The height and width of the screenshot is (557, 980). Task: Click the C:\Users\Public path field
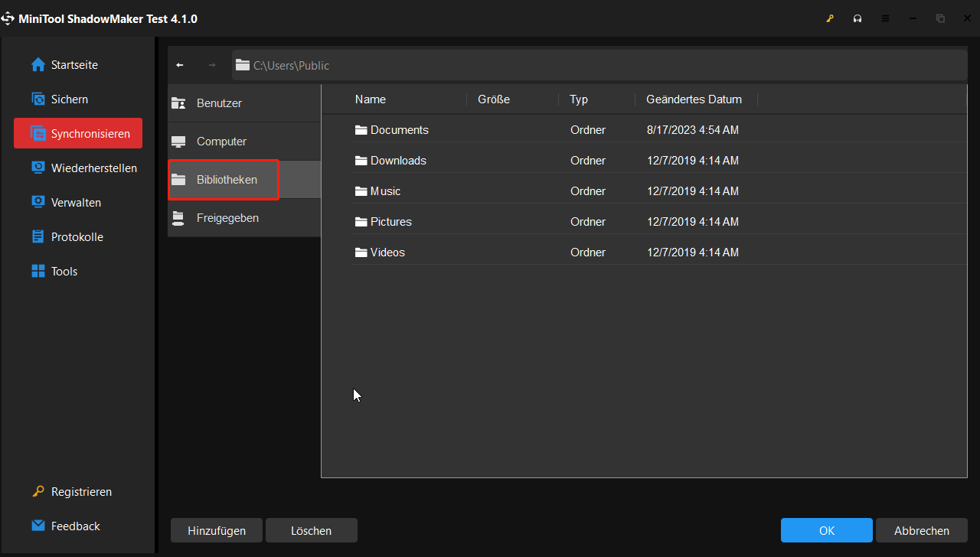click(x=599, y=65)
